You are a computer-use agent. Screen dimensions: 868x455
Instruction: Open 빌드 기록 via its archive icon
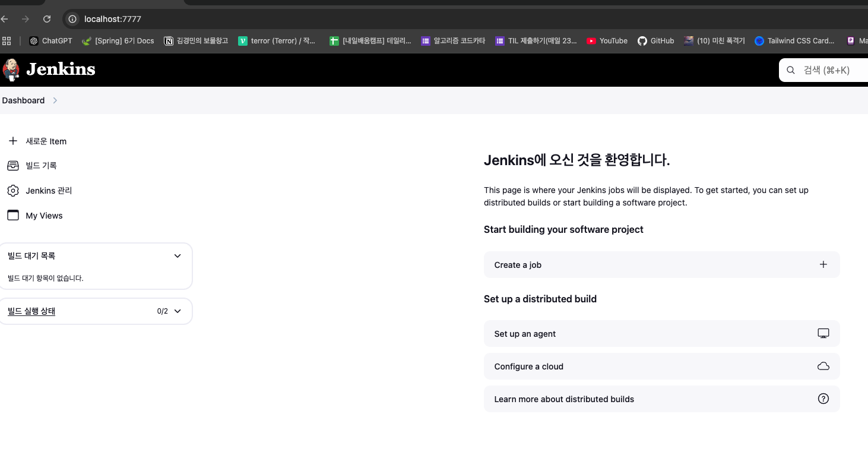(x=13, y=165)
